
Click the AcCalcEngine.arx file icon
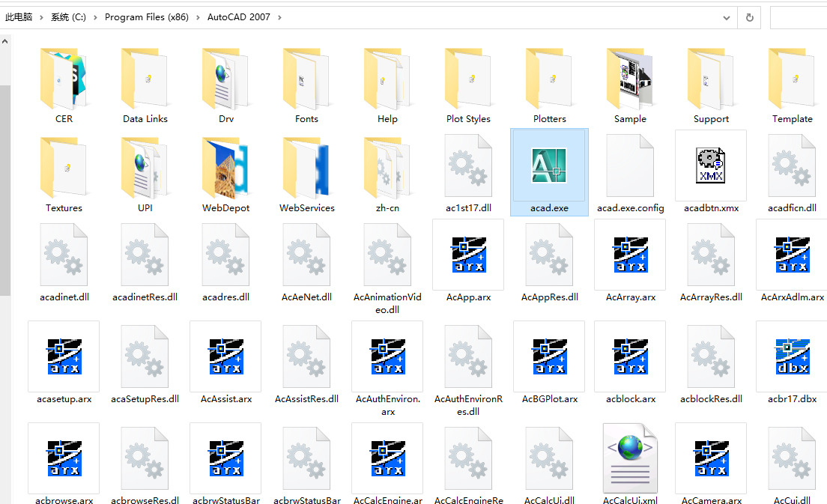point(388,458)
